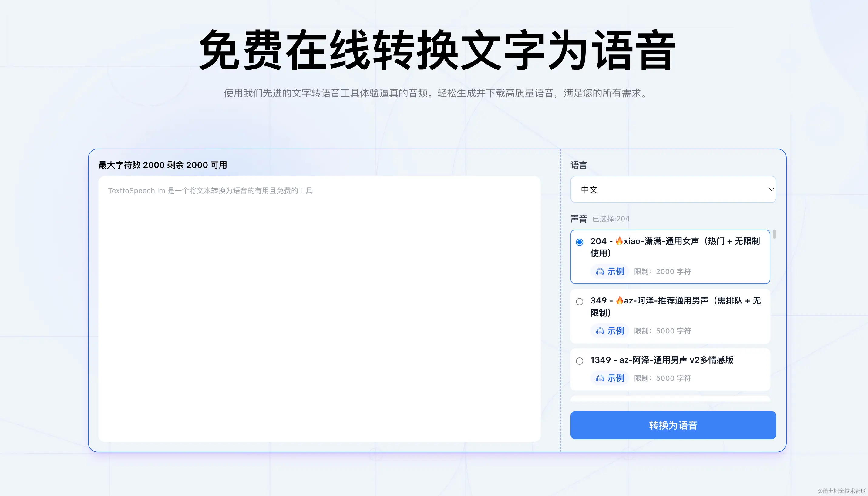Click the text input area for speech conversion

pyautogui.click(x=319, y=309)
